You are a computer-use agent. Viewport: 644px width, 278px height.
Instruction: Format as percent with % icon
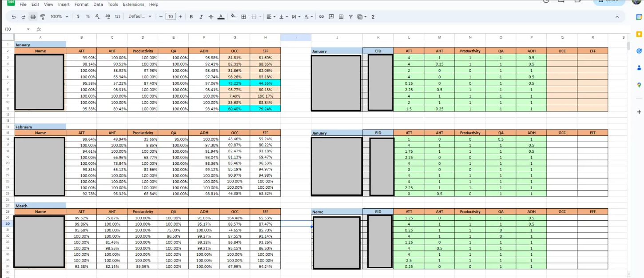coord(88,16)
